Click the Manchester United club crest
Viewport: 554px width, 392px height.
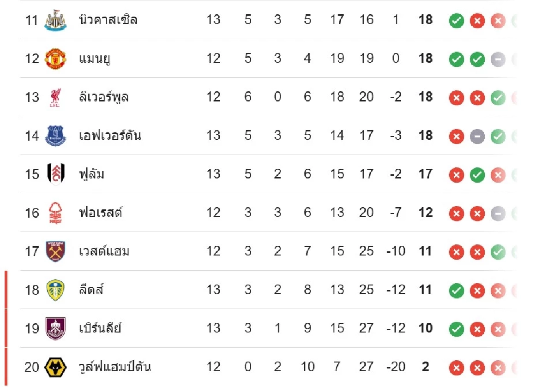click(55, 59)
